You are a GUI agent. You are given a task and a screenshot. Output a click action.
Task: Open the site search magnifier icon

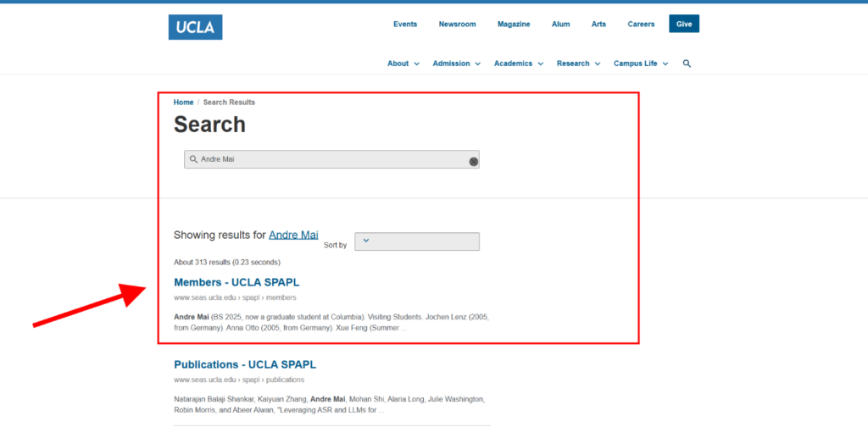687,64
